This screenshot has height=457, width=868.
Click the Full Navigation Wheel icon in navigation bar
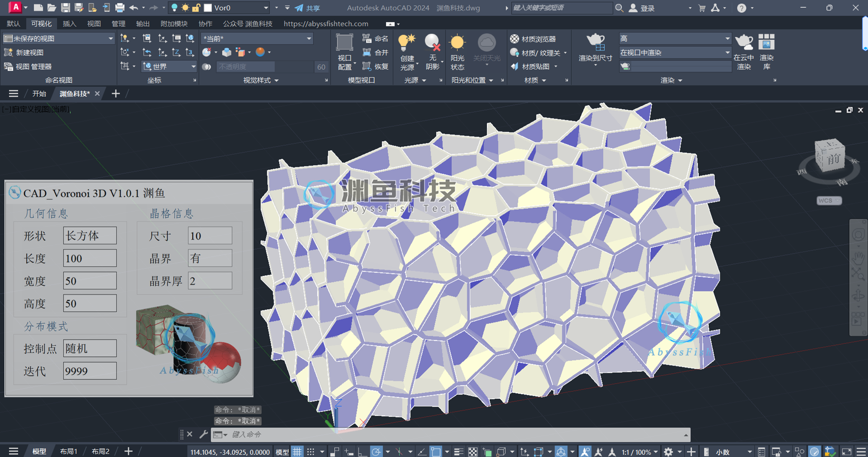click(x=858, y=235)
